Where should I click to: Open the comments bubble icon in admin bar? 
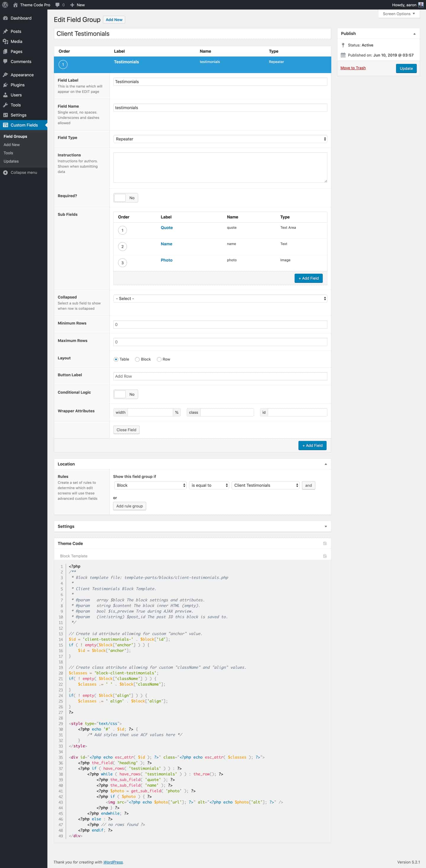[x=57, y=5]
